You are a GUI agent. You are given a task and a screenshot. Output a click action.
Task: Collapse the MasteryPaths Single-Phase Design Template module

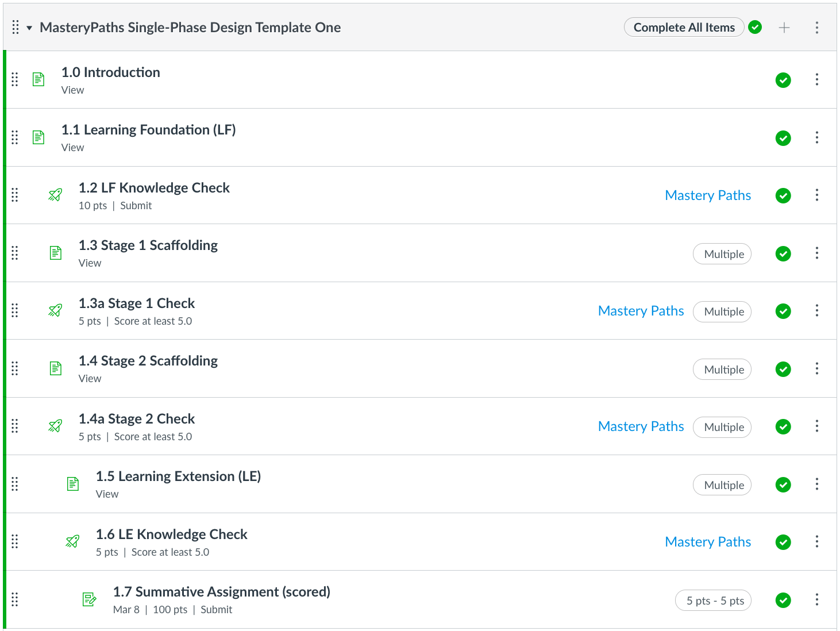(x=29, y=28)
